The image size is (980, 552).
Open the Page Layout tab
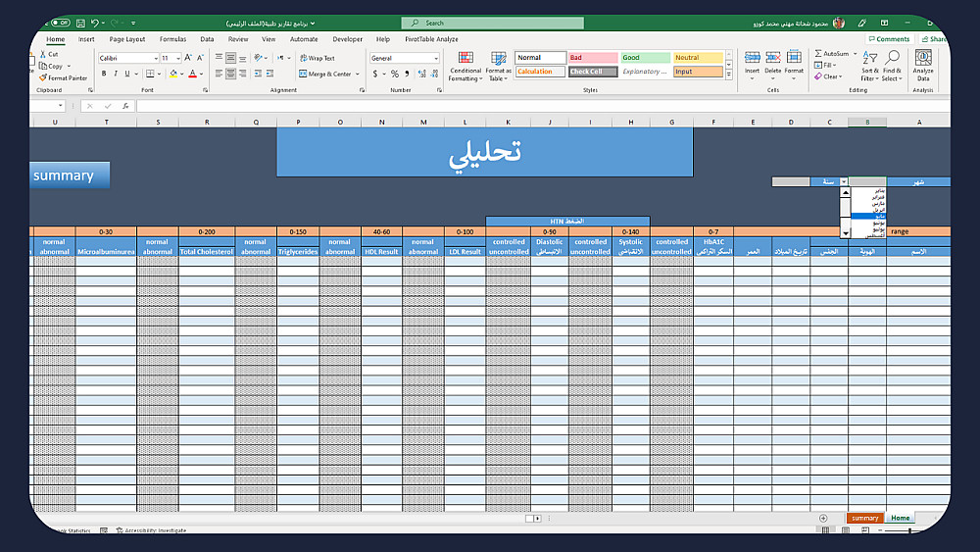coord(126,39)
